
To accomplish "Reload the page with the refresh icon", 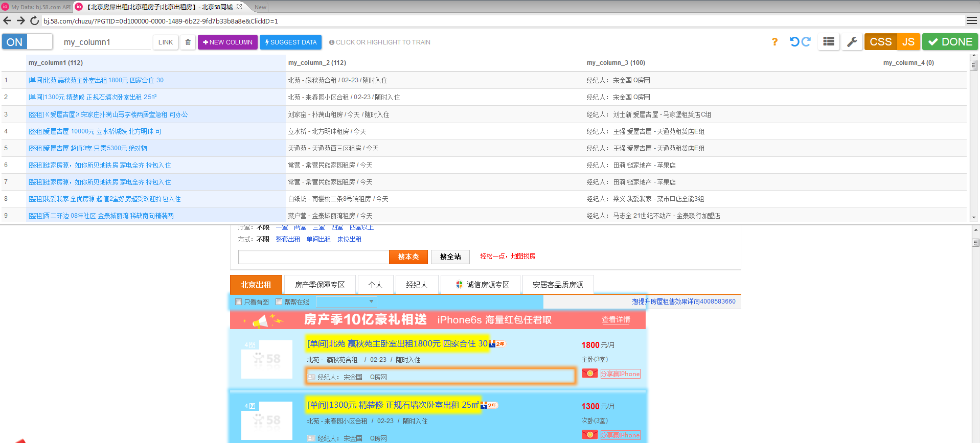I will pos(34,20).
